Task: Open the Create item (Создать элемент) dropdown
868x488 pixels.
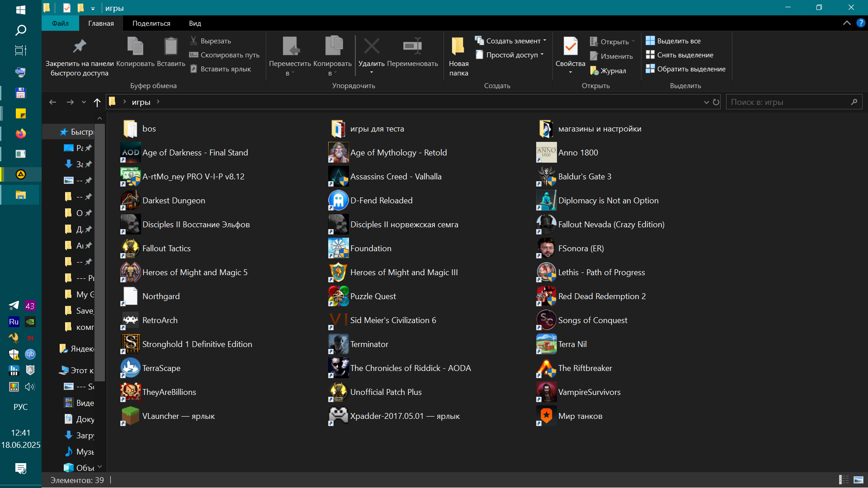Action: 513,41
